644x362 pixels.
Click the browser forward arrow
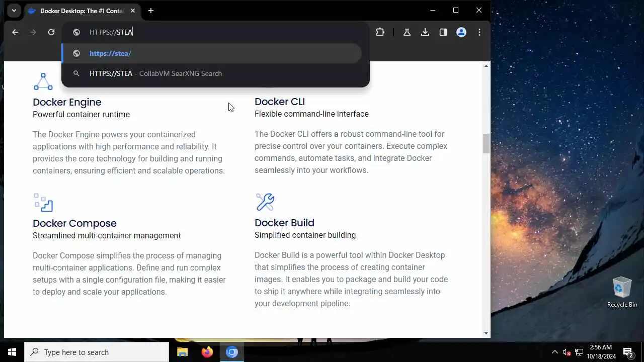33,32
